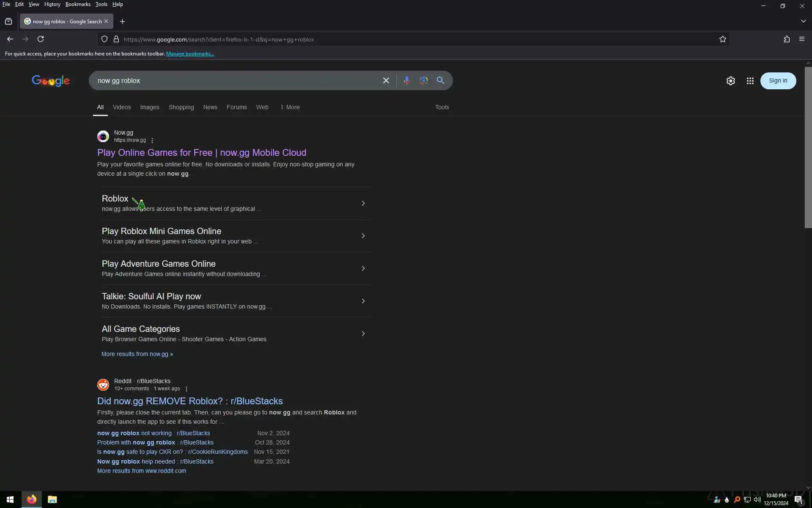The height and width of the screenshot is (508, 812).
Task: Click in the Google search input field
Action: [x=237, y=80]
